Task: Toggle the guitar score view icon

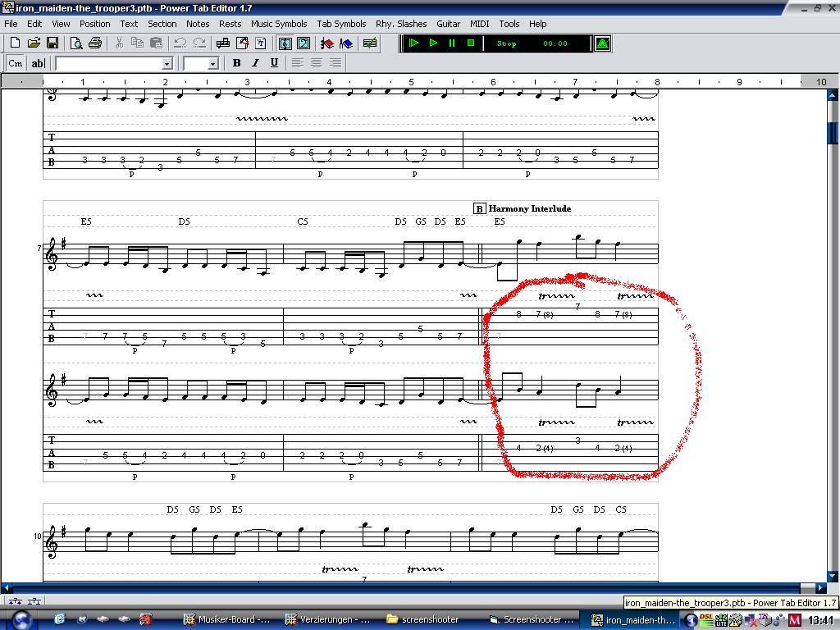Action: [x=285, y=43]
